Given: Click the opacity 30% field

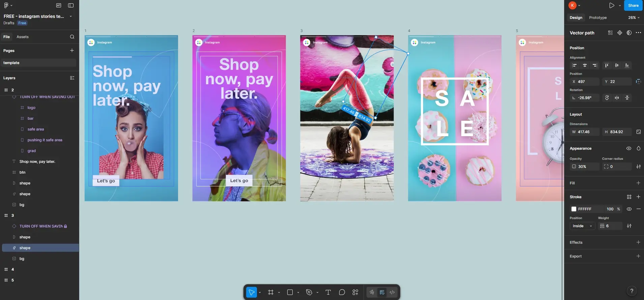Looking at the screenshot, I should tap(584, 167).
